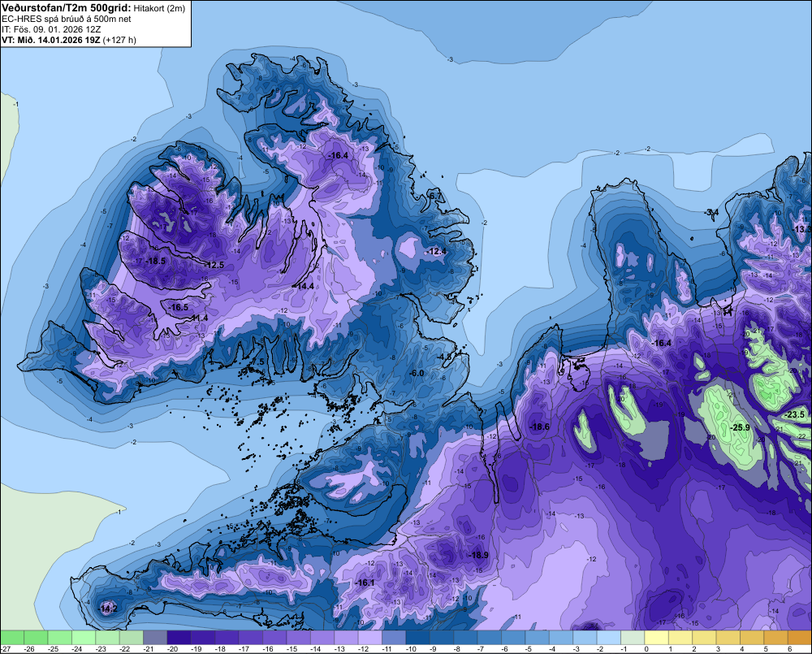Click the "(+127 h)" forecast offset text

tap(119, 40)
